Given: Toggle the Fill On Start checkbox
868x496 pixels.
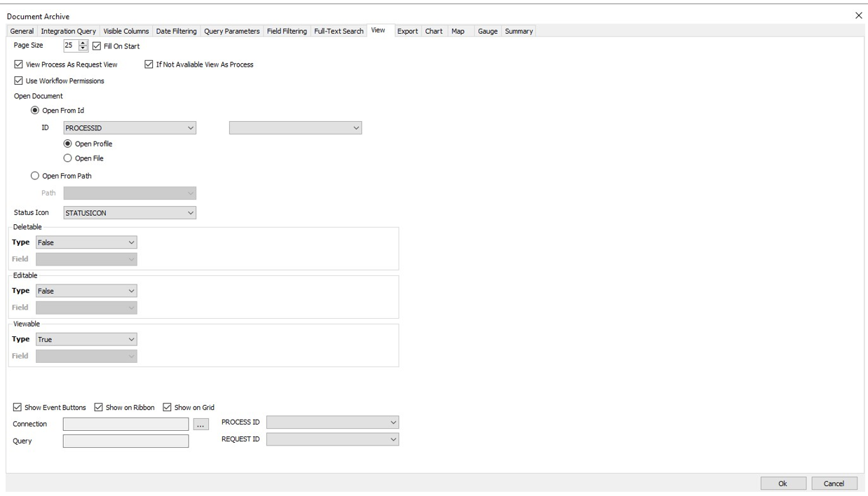Looking at the screenshot, I should [x=97, y=46].
